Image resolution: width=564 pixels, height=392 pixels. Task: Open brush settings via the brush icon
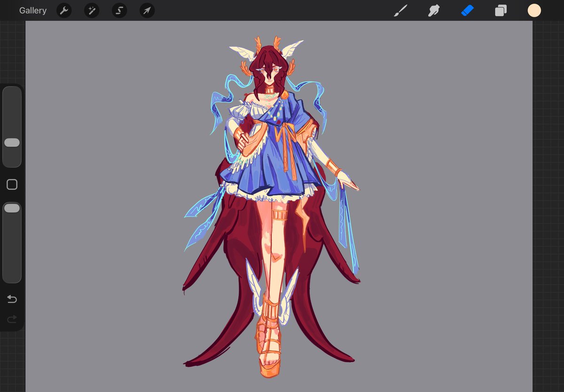pos(400,10)
